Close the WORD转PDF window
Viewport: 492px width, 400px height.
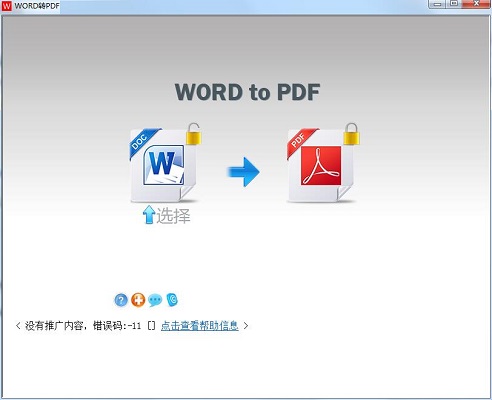click(477, 4)
